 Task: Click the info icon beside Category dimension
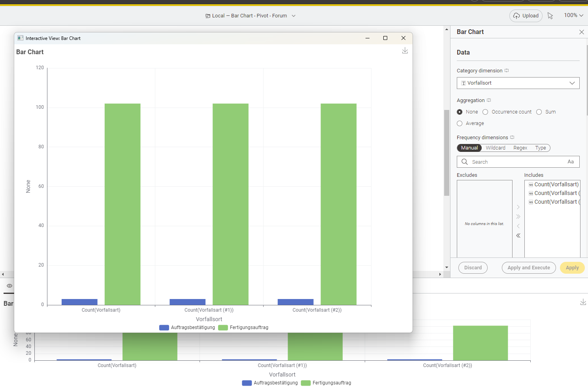[507, 71]
